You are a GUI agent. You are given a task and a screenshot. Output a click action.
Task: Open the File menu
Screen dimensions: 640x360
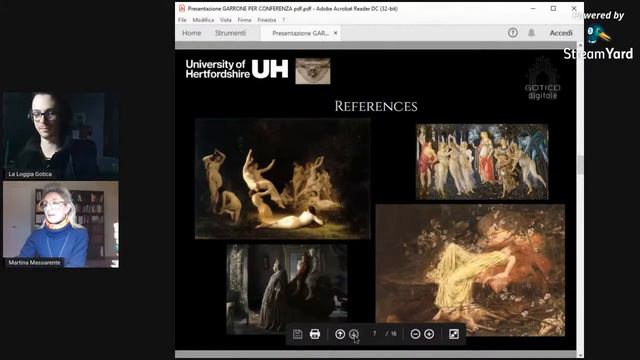[182, 20]
